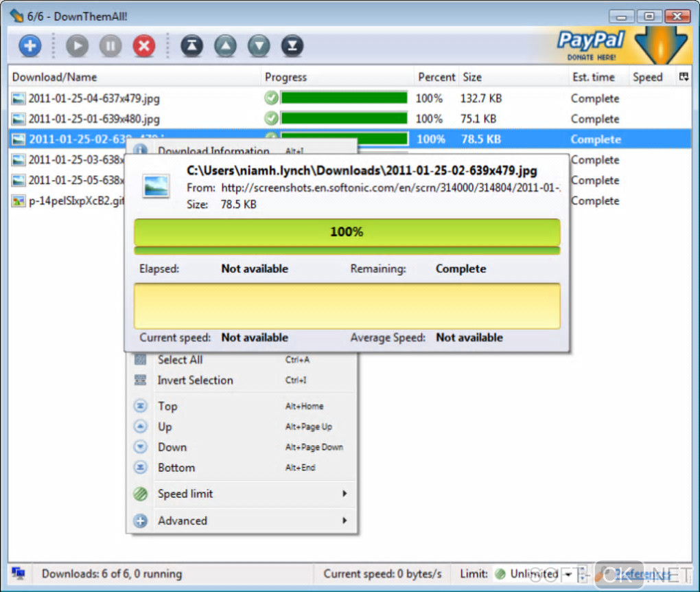Choose Up in the context menu
The width and height of the screenshot is (700, 592).
[x=242, y=426]
